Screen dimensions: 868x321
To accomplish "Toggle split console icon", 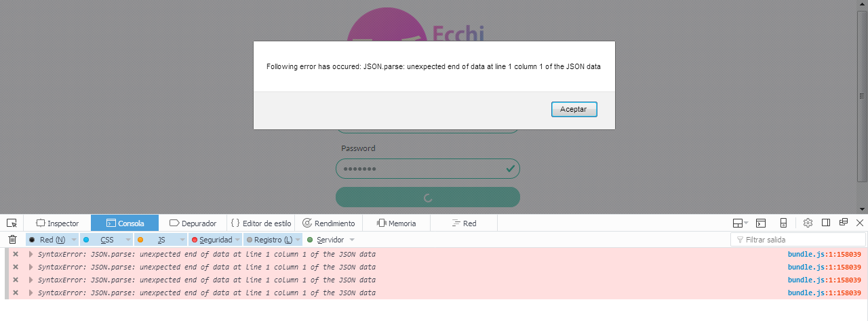I will pos(762,223).
